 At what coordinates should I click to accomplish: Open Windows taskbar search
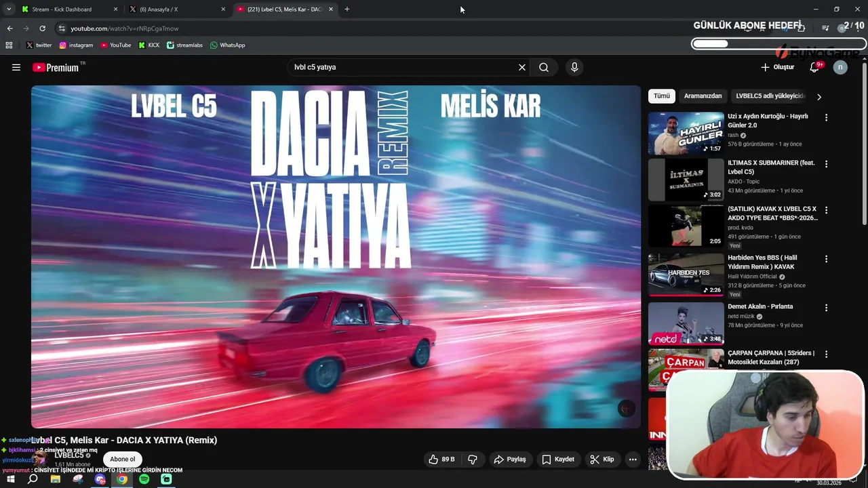pos(33,479)
